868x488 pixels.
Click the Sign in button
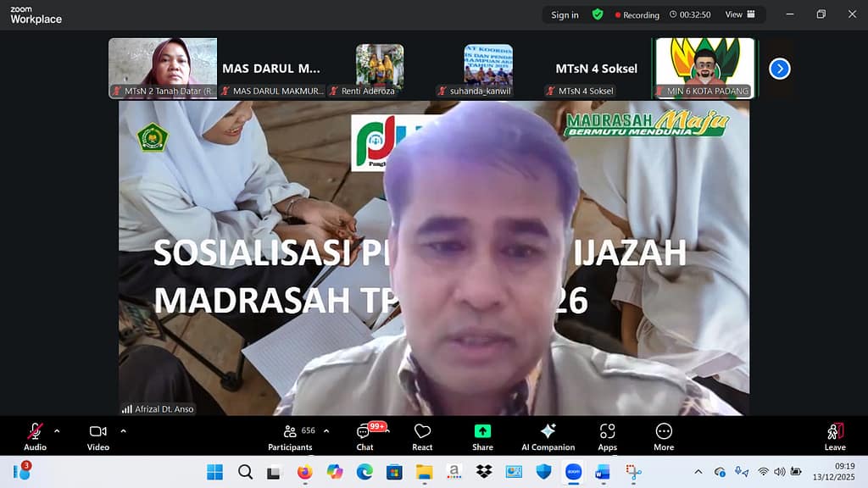[x=565, y=14]
